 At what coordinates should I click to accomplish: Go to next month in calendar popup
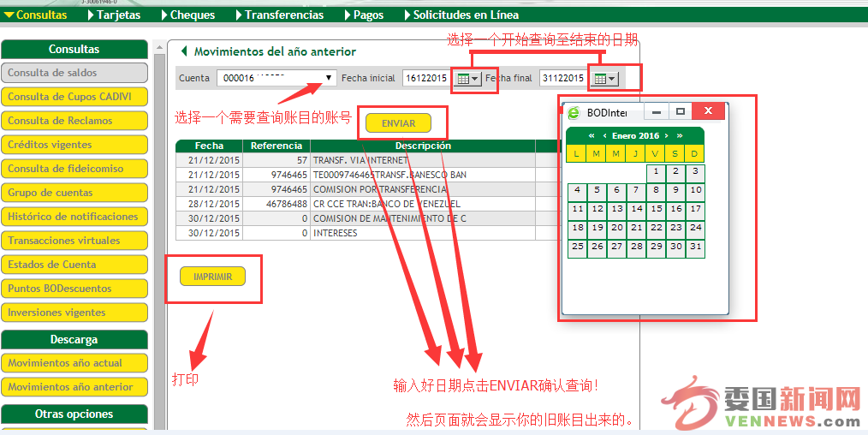tap(667, 135)
